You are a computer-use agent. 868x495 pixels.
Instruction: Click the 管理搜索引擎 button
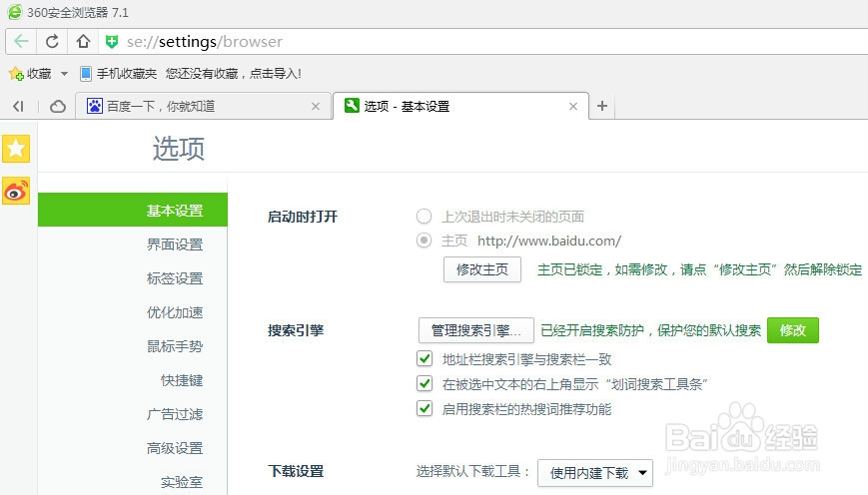click(x=476, y=330)
